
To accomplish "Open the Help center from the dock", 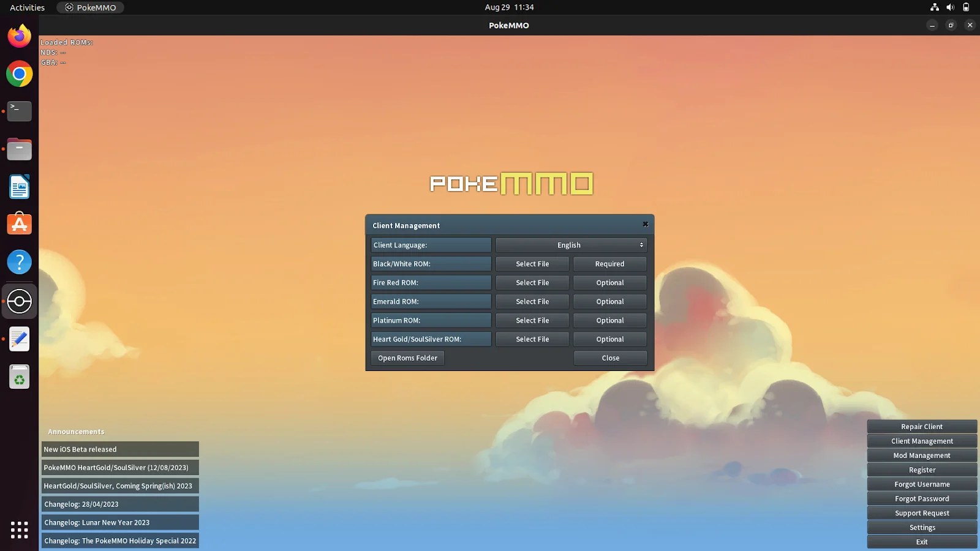I will coord(19,262).
